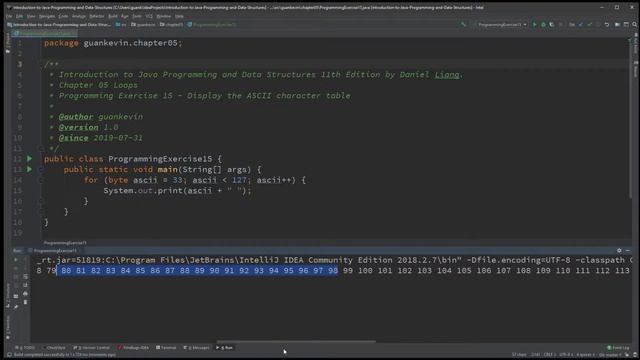Click project name breadcrumb in navigation bar
640x360 pixels.
coord(60,24)
